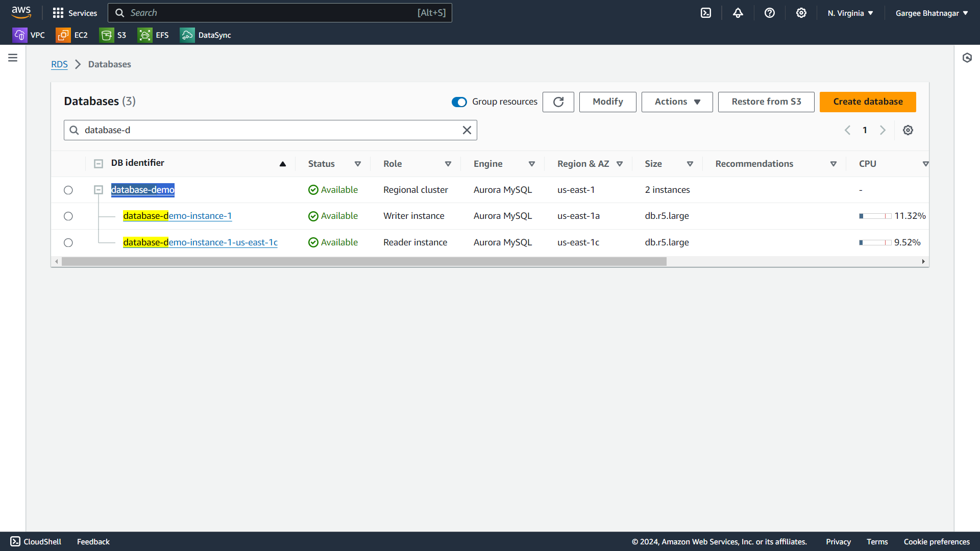The height and width of the screenshot is (551, 980).
Task: Open the notifications bell
Action: tap(738, 13)
